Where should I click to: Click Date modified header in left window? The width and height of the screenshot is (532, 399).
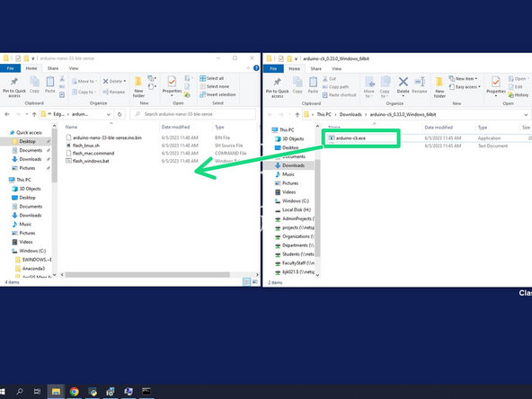click(175, 127)
